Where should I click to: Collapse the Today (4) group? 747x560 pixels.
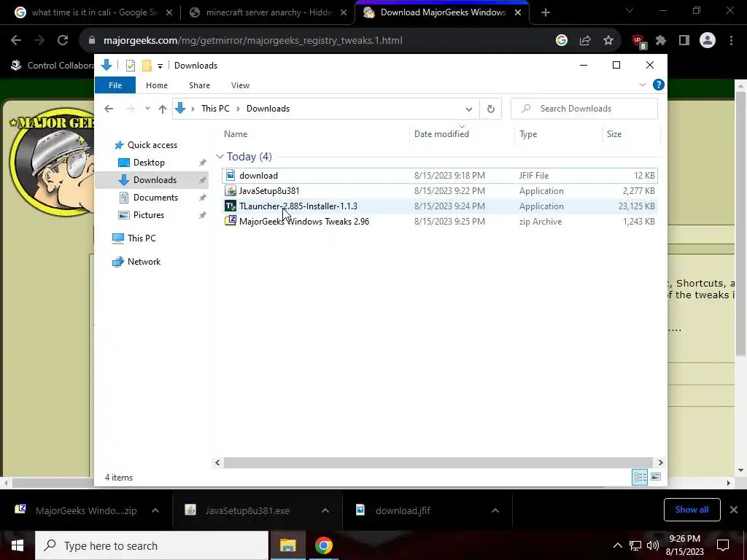point(220,157)
